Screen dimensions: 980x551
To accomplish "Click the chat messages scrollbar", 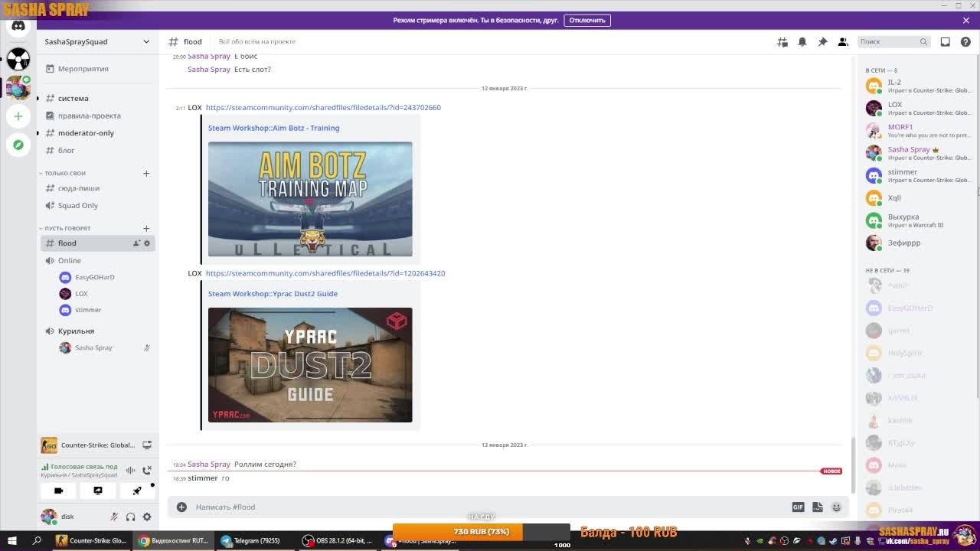I will click(852, 465).
